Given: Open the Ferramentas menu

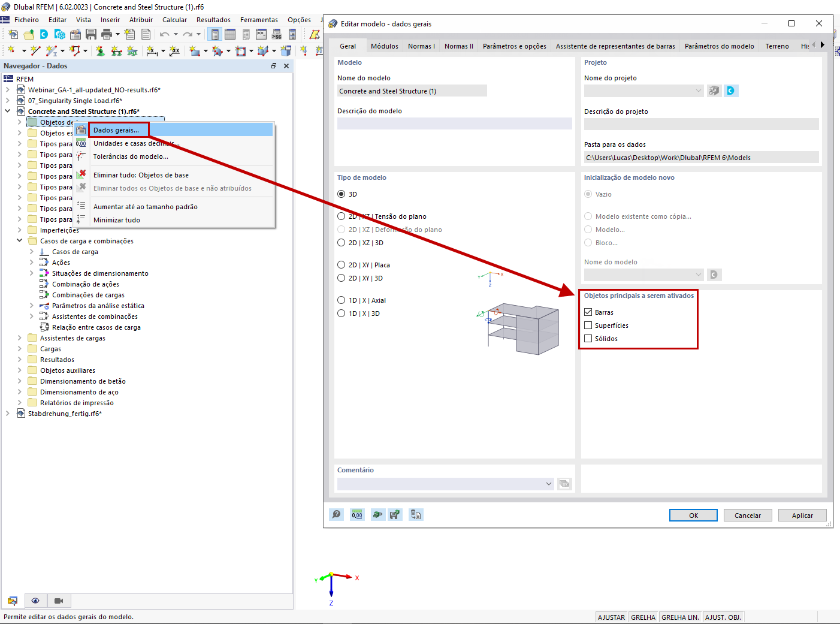Looking at the screenshot, I should [x=258, y=19].
